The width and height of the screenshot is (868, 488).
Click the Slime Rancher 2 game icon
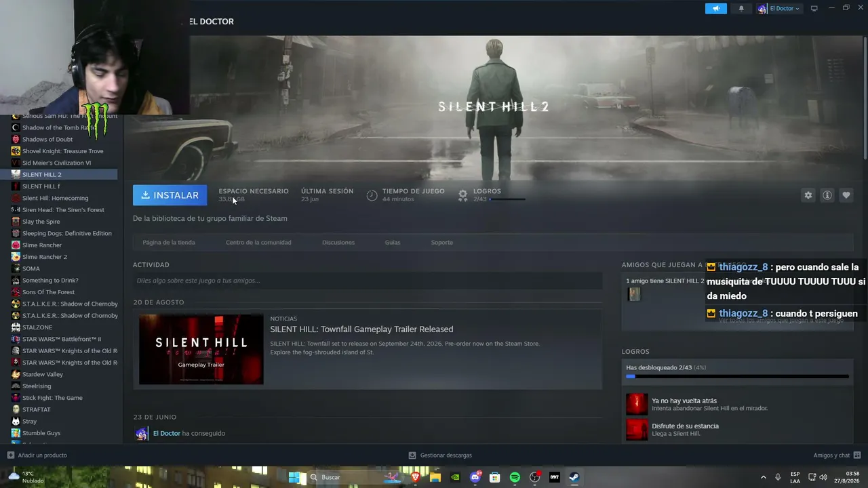point(16,257)
